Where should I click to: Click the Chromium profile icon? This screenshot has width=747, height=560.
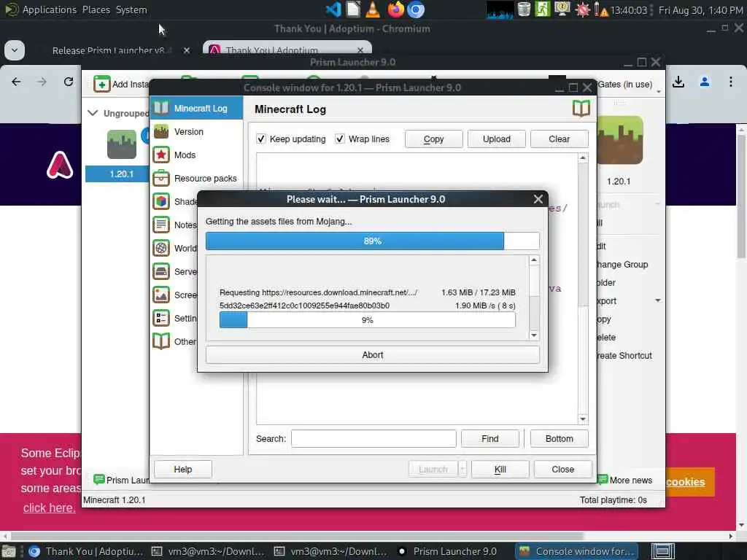(x=705, y=82)
